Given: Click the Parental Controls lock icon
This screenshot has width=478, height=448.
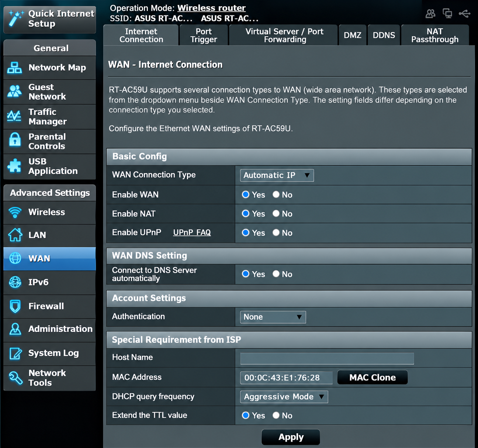Looking at the screenshot, I should [x=15, y=140].
